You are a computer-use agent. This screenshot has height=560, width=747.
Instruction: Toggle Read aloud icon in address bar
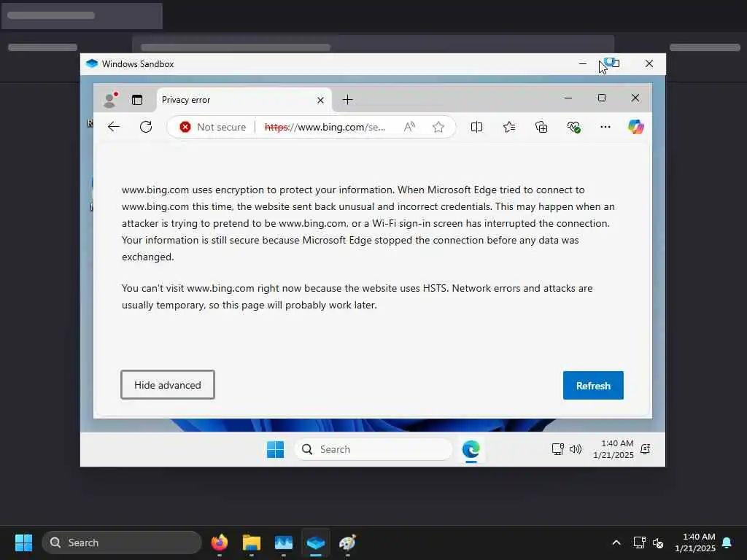[x=409, y=127]
